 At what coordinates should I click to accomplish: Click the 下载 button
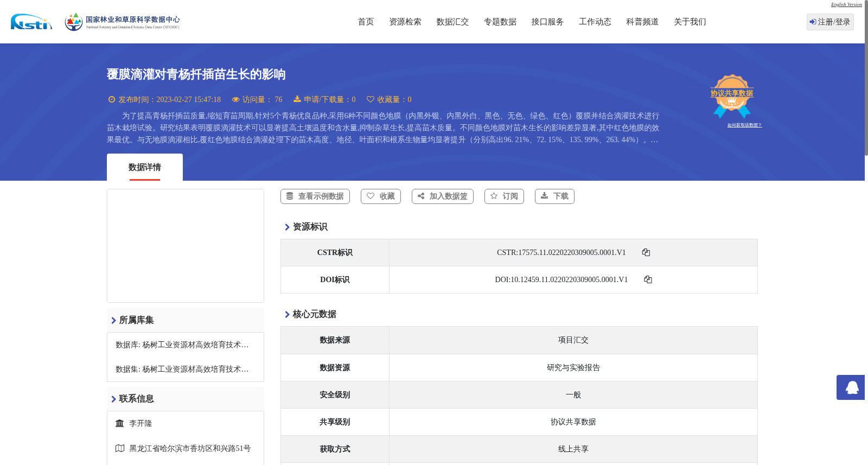554,196
